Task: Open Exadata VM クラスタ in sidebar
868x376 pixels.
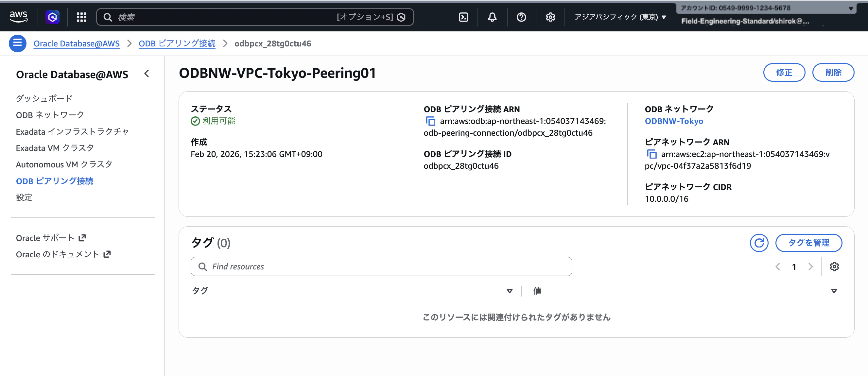Action: [55, 147]
